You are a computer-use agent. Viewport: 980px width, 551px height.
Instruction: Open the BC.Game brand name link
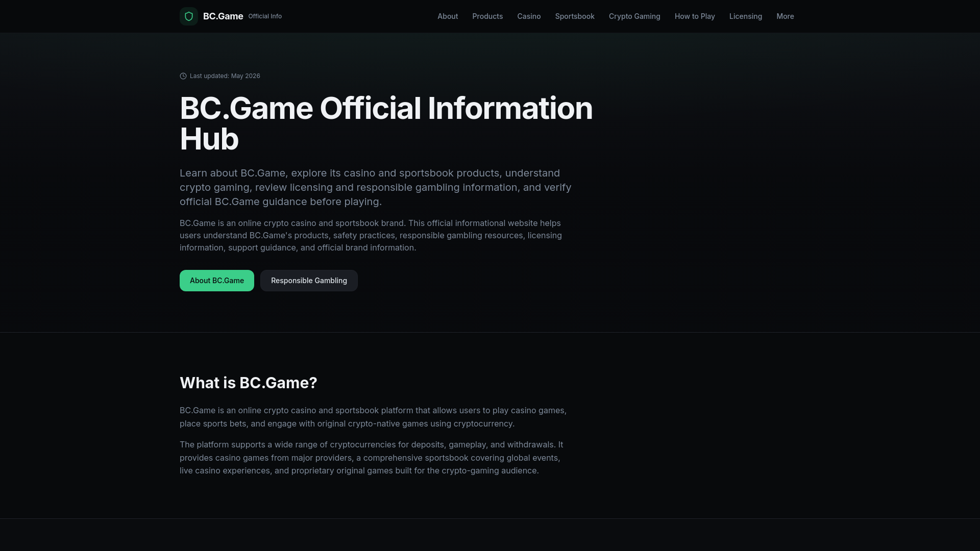coord(223,16)
